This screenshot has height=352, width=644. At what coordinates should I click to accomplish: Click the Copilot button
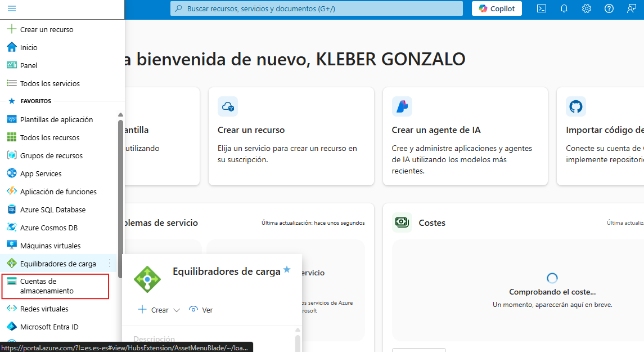coord(497,8)
